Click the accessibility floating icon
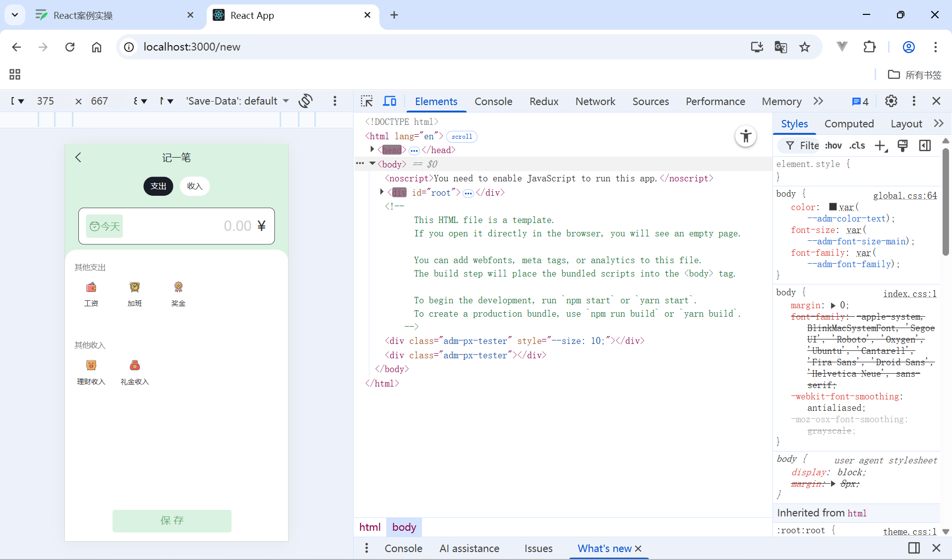 click(x=745, y=136)
